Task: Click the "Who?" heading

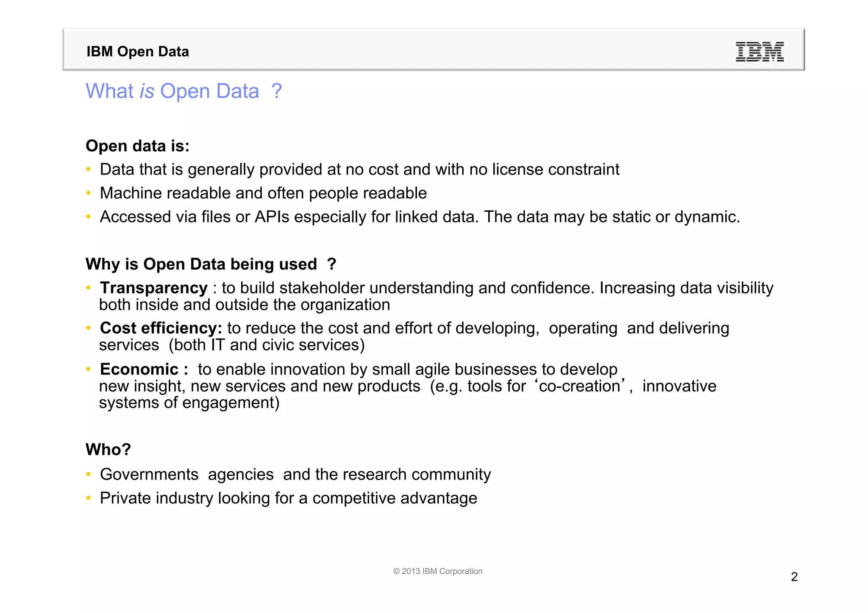Action: 108,449
